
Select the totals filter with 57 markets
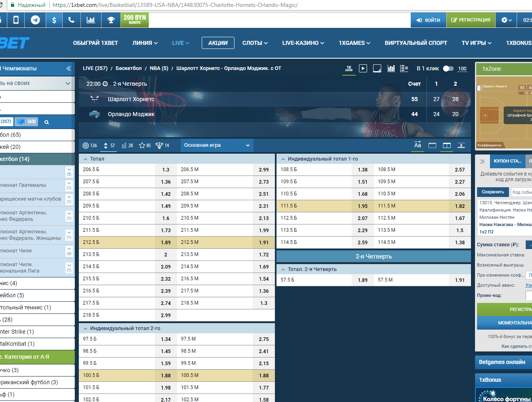click(109, 146)
